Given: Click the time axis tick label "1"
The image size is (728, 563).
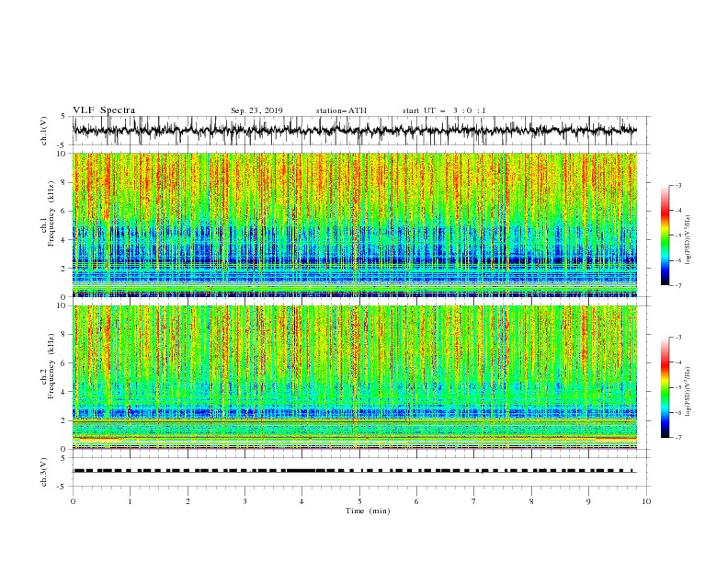Looking at the screenshot, I should 130,501.
